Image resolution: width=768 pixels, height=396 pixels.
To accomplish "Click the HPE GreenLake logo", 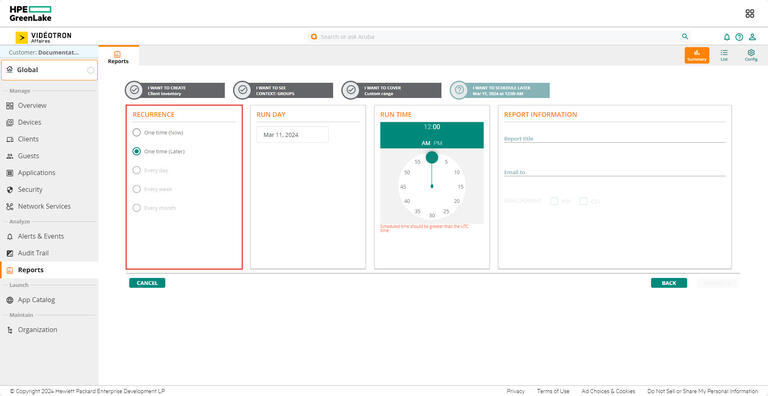I will click(x=30, y=14).
